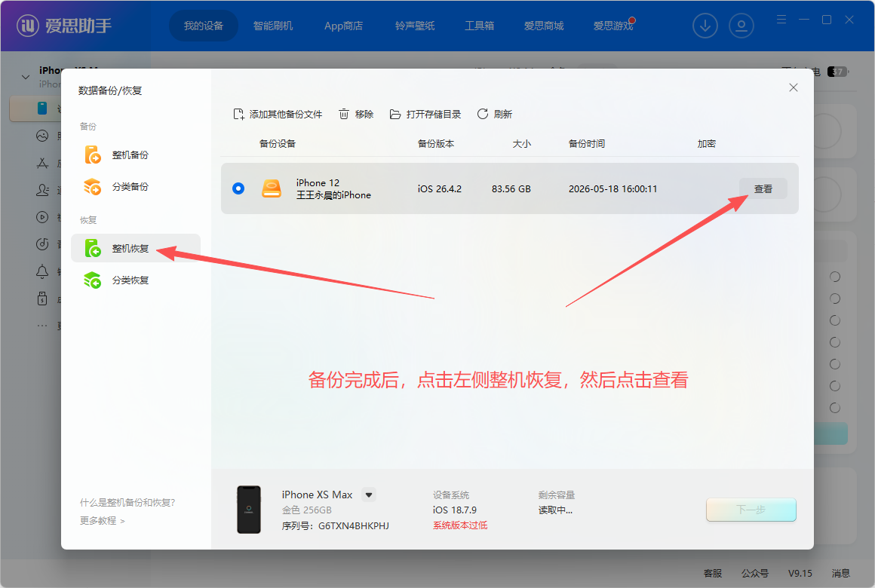875x588 pixels.
Task: Switch to the App商店 tab
Action: [x=343, y=26]
